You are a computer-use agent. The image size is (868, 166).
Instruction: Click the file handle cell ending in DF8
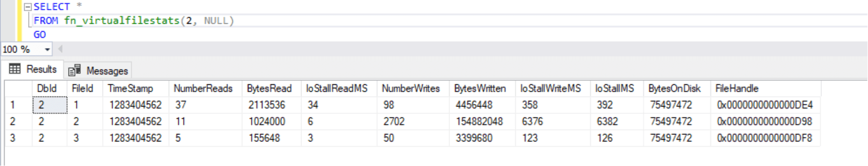(764, 138)
